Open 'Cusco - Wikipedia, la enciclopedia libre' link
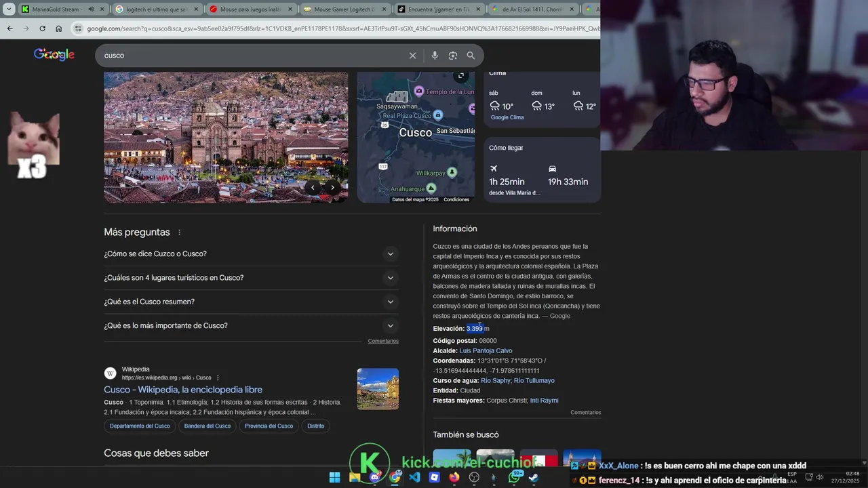This screenshot has height=488, width=868. (x=183, y=390)
